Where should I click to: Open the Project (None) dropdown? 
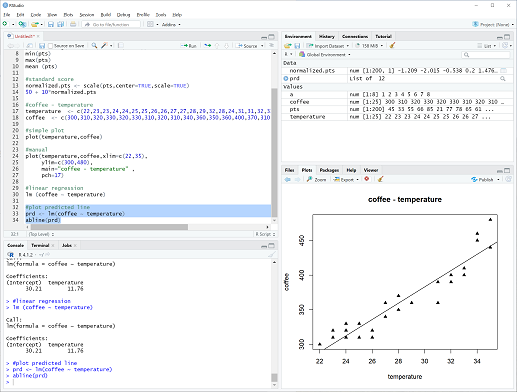point(493,24)
